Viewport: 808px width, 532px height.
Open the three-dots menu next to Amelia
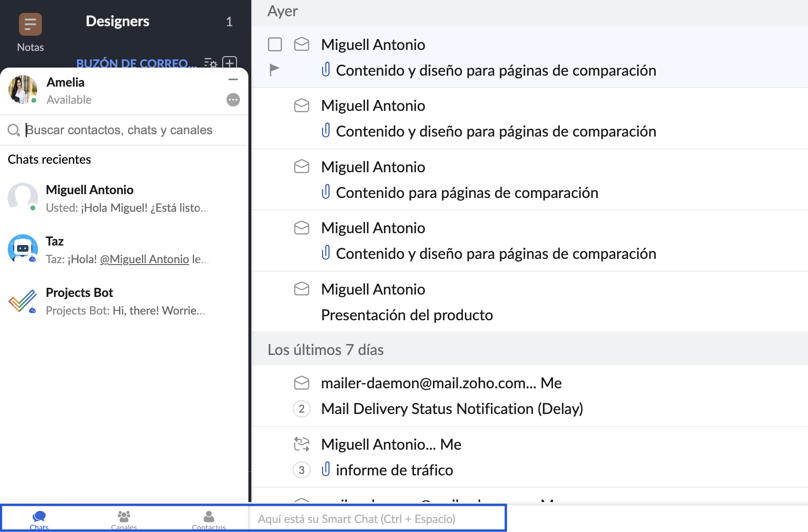click(233, 100)
